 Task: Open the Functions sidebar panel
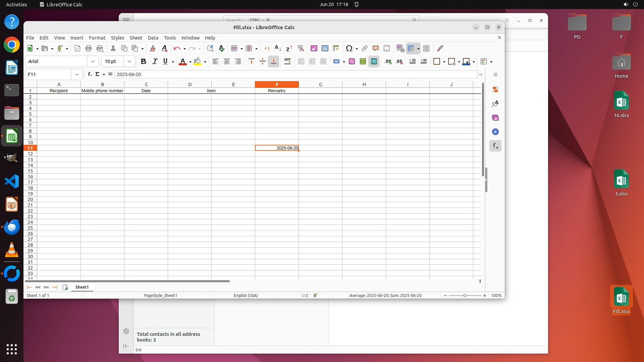pyautogui.click(x=495, y=146)
